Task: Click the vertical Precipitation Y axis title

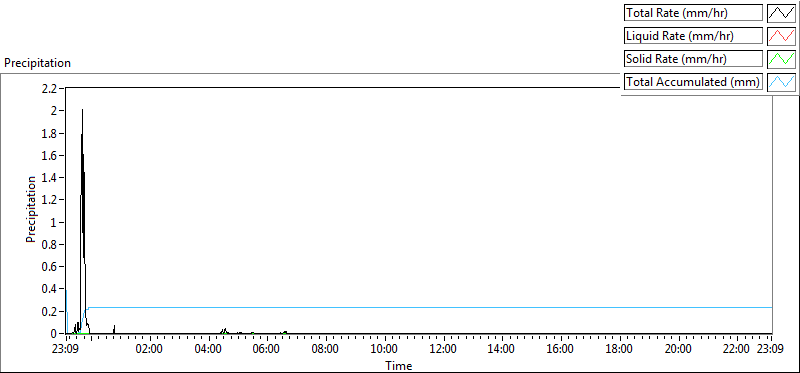Action: [31, 210]
